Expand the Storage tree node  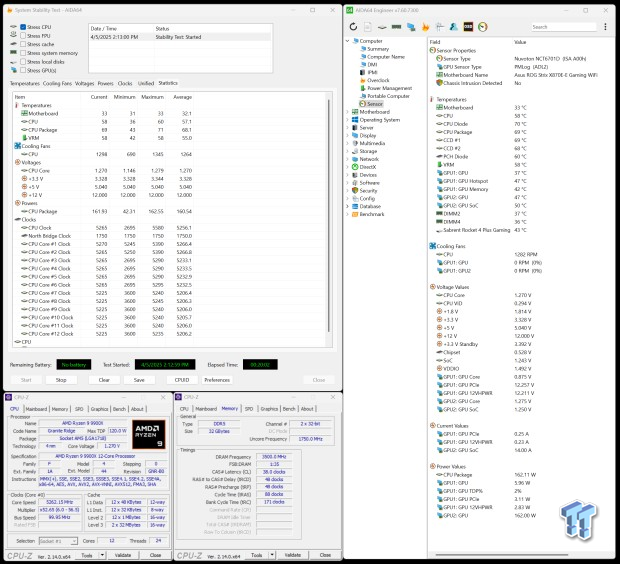(x=348, y=151)
